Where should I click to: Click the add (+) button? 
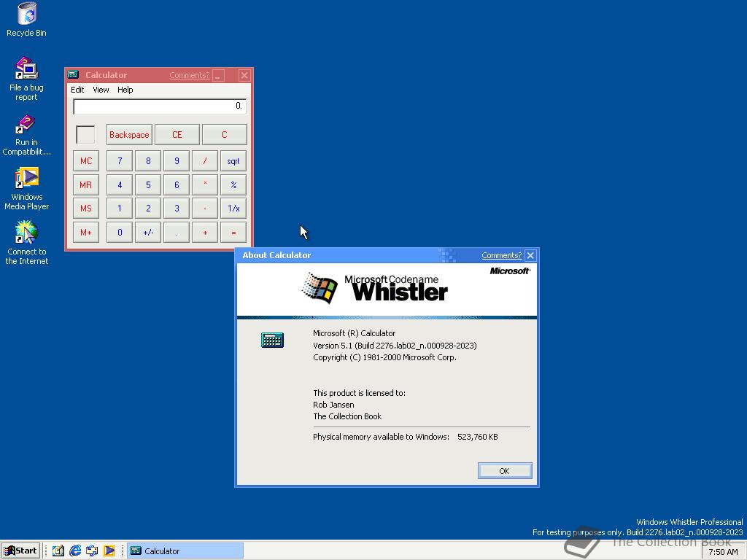click(205, 233)
